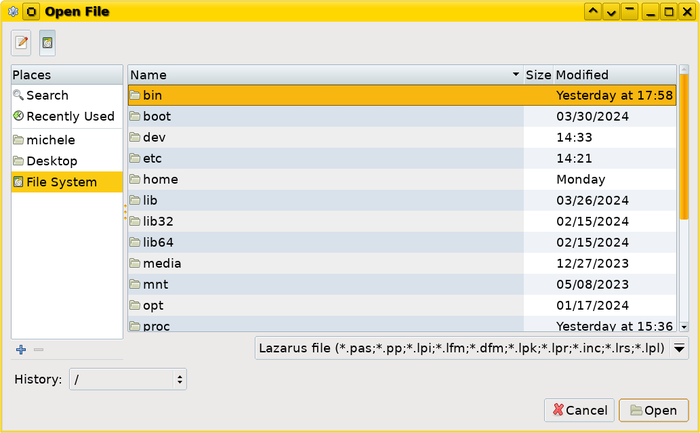Viewport: 700px width, 433px height.
Task: Click the title bar button with a top bar
Action: click(x=629, y=12)
